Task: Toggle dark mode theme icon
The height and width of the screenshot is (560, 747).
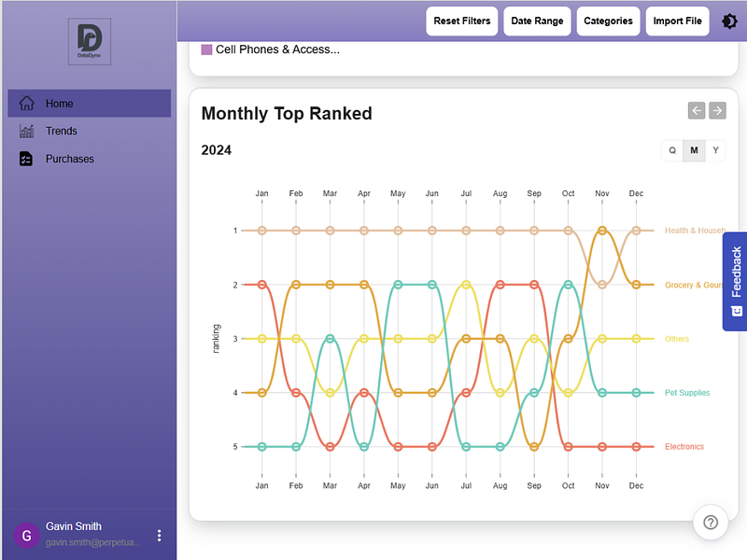Action: 729,21
